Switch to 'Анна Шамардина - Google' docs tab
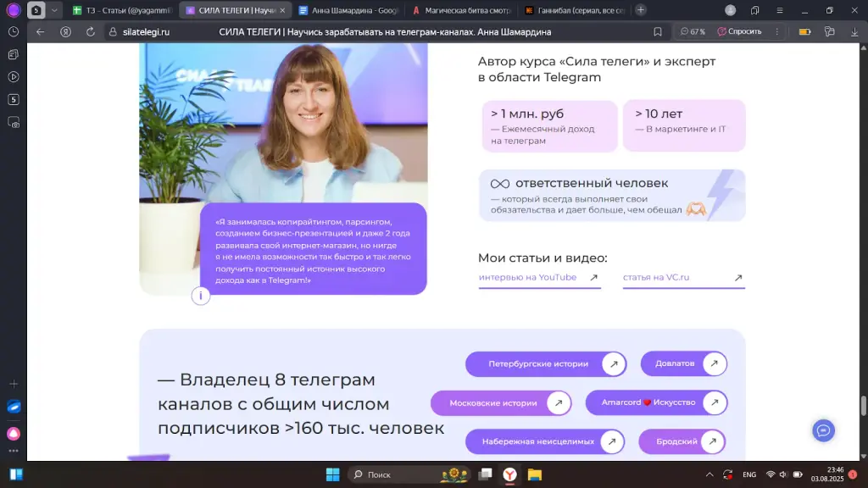 click(348, 10)
